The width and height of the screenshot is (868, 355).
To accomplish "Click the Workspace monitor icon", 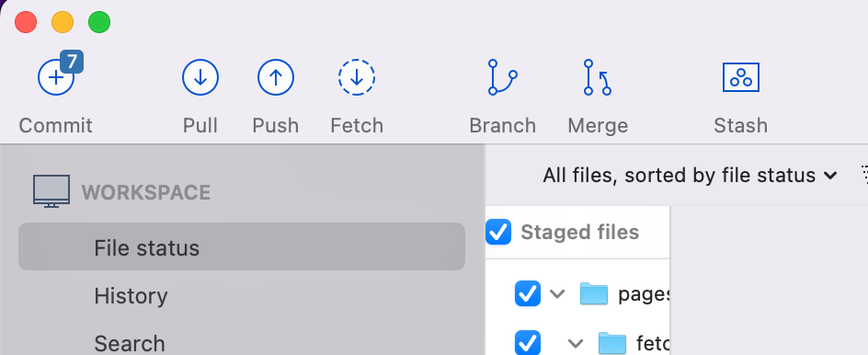I will tap(51, 191).
